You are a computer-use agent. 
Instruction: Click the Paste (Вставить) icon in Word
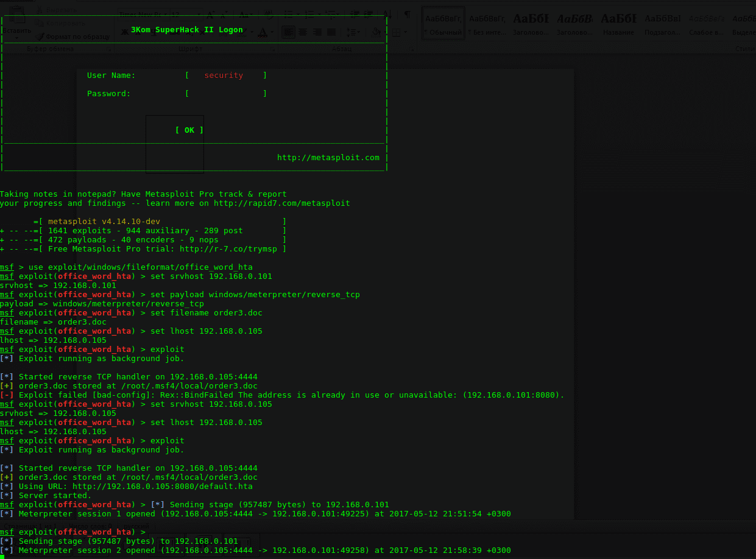click(x=16, y=13)
